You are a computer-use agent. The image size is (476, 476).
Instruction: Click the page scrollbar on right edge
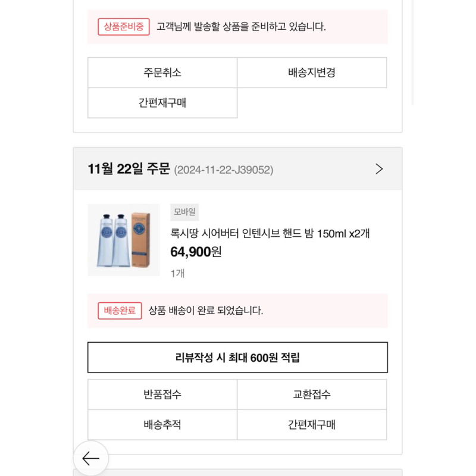point(412,52)
